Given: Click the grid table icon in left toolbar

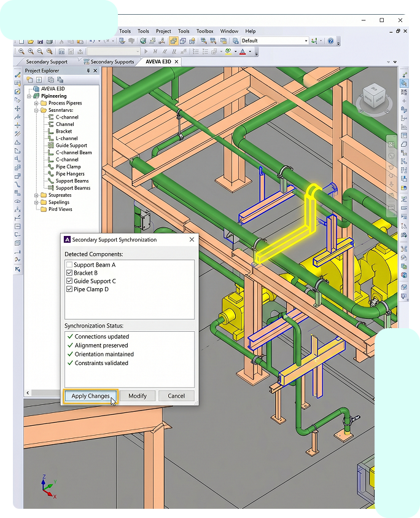Looking at the screenshot, I should [x=17, y=243].
